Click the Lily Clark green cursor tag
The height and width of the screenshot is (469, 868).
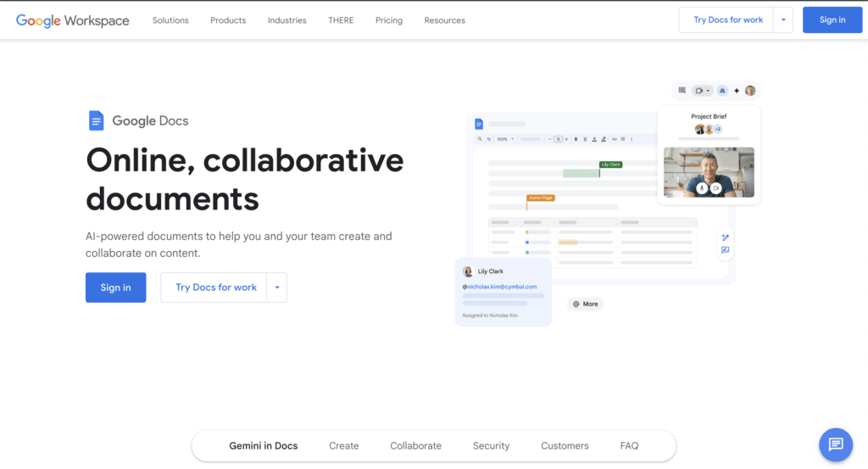click(x=610, y=165)
